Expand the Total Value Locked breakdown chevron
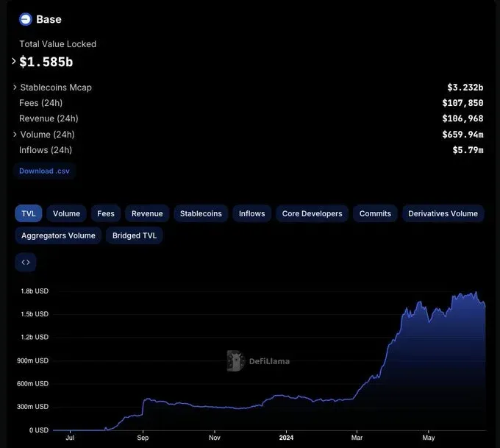The height and width of the screenshot is (448, 500). 14,61
